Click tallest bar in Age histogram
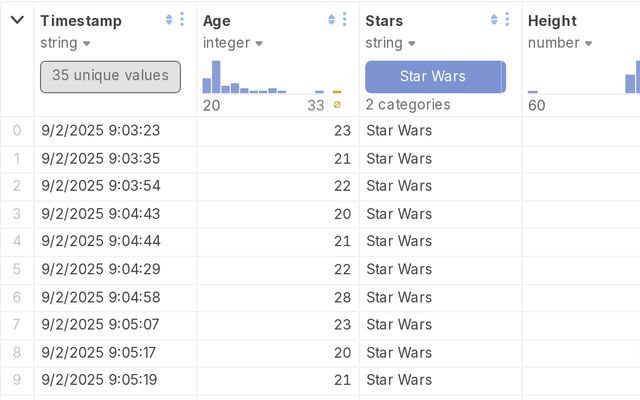 216,78
